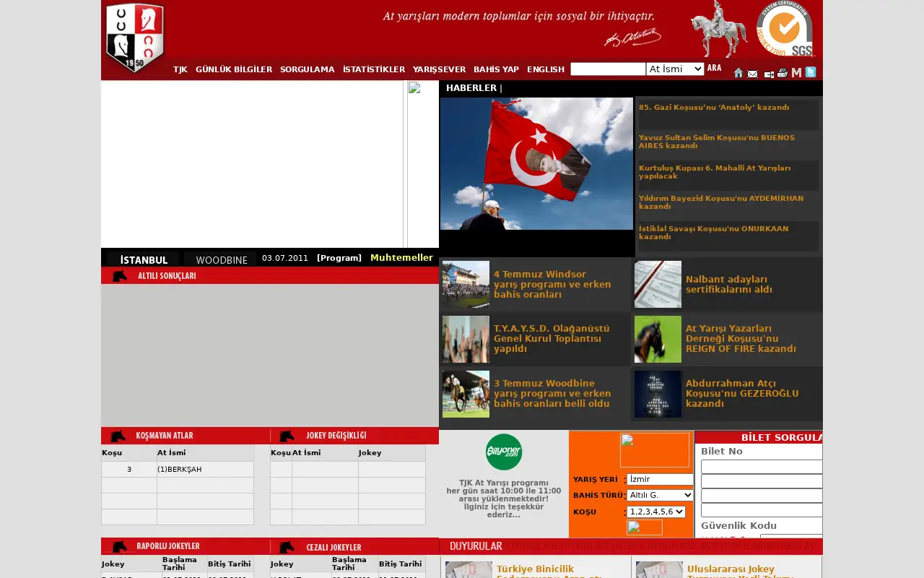Open the YARIŞSEVER menu
Image resolution: width=924 pixels, height=578 pixels.
pyautogui.click(x=440, y=70)
